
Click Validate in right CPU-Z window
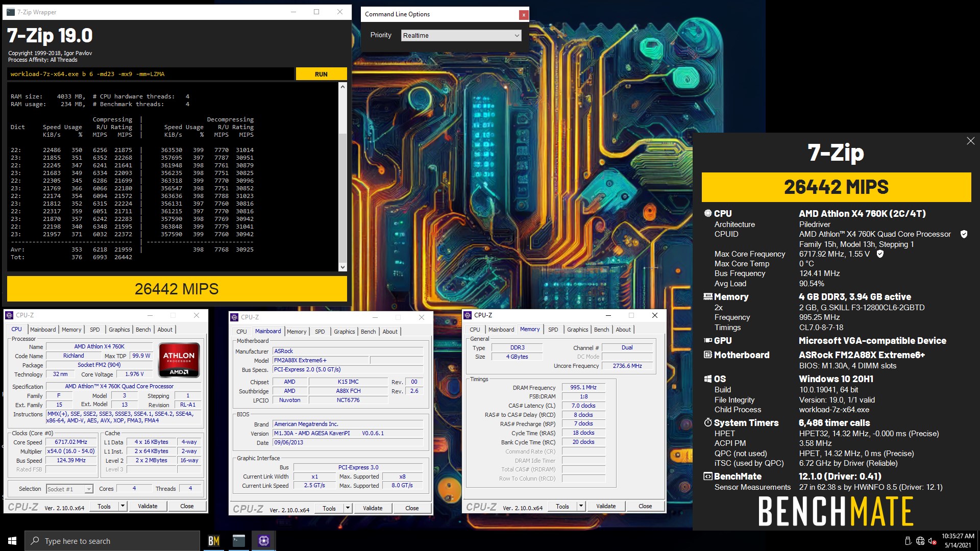click(606, 506)
